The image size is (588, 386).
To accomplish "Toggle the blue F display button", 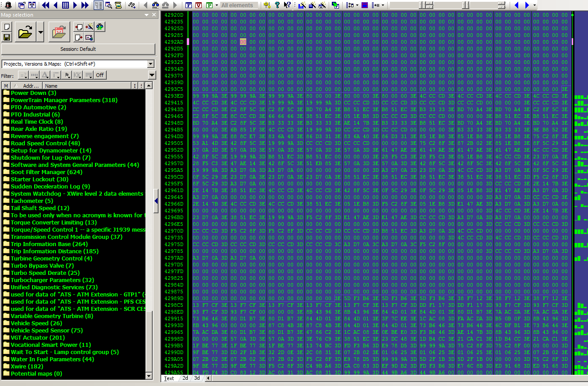I will tap(189, 5).
